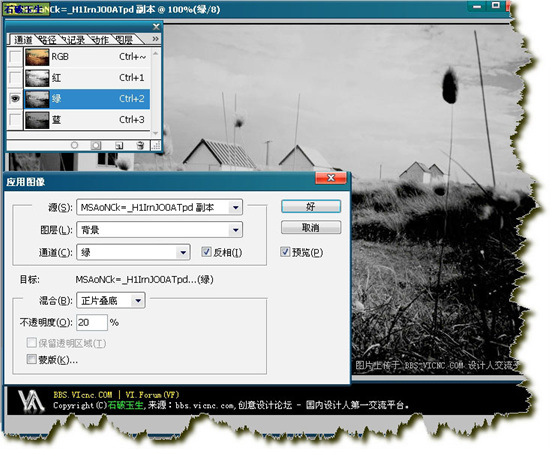The height and width of the screenshot is (449, 550).
Task: Hide the green channel eye icon
Action: coord(15,99)
